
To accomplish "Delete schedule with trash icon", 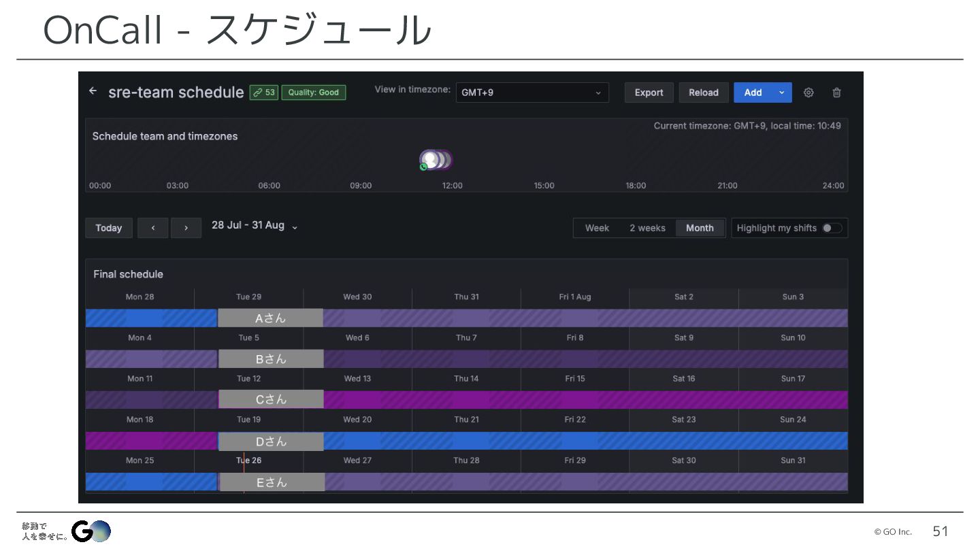I will 837,93.
